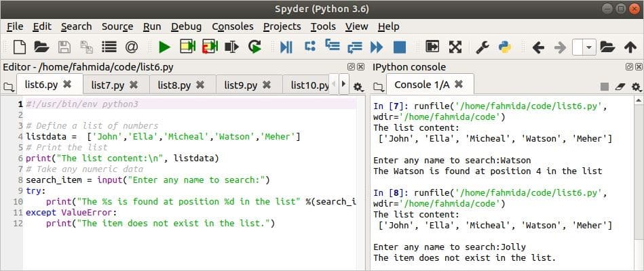Click console scrollbar up arrow
This screenshot has height=271, width=644.
pyautogui.click(x=639, y=100)
